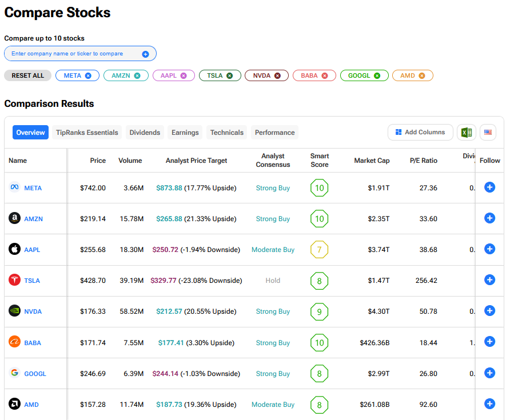
Task: Open the BABA ticker link
Action: [33, 343]
